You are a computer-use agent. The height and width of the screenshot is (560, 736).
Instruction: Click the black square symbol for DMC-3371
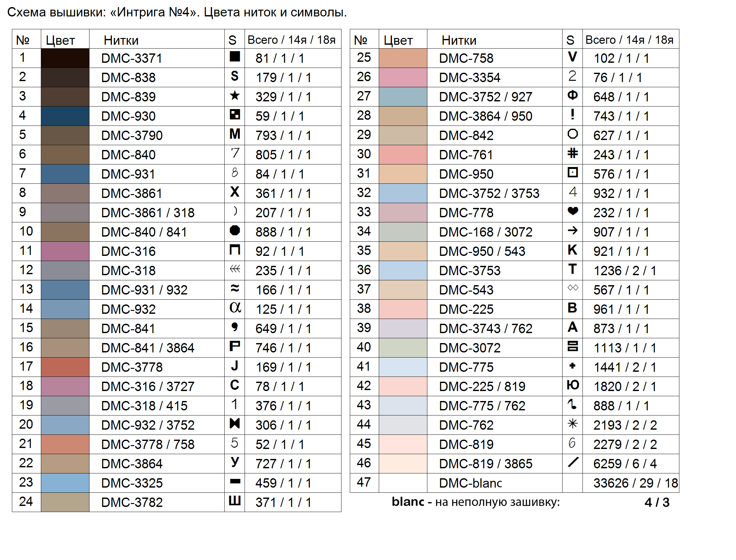pyautogui.click(x=235, y=56)
